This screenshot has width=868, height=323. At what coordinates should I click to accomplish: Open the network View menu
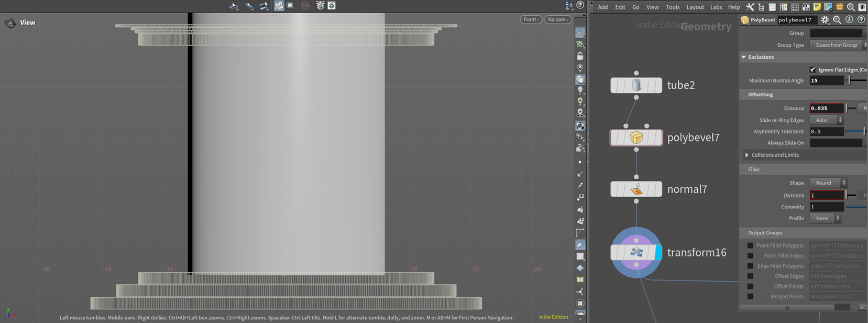653,7
